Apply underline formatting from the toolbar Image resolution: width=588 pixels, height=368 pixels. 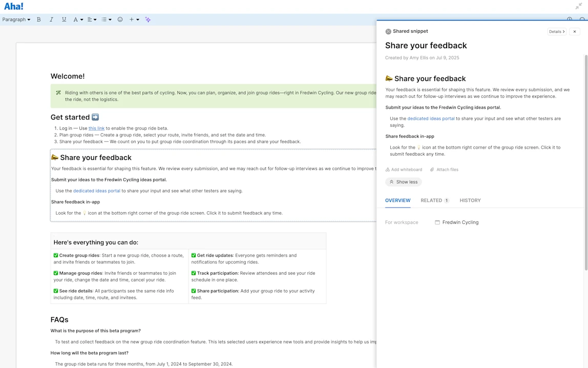point(64,19)
